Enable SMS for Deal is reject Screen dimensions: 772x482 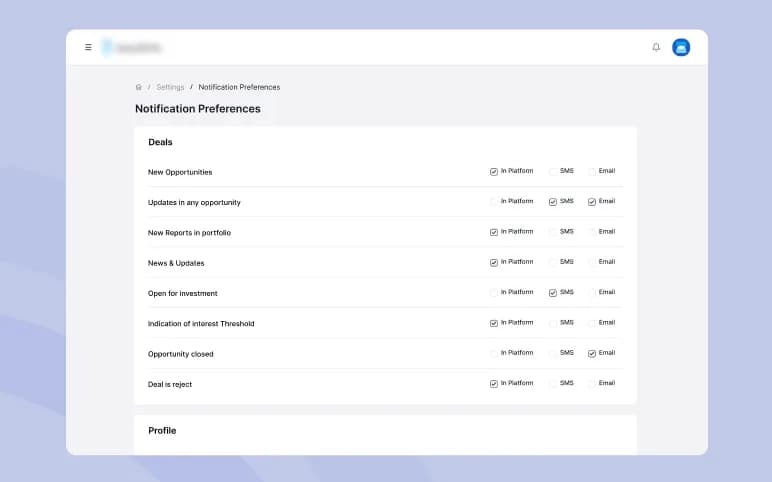[553, 384]
